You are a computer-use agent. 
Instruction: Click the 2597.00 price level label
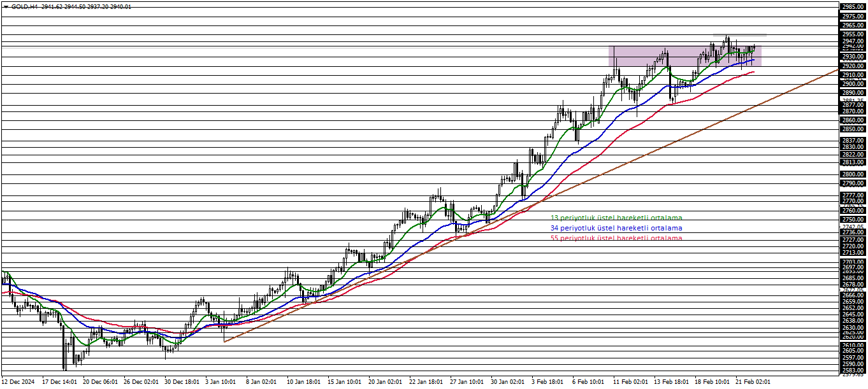(853, 358)
